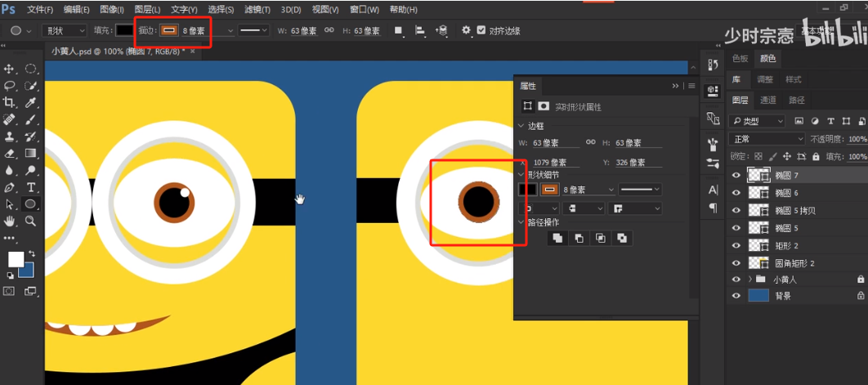The width and height of the screenshot is (868, 385).
Task: Open path arrangement options in options bar
Action: point(441,31)
